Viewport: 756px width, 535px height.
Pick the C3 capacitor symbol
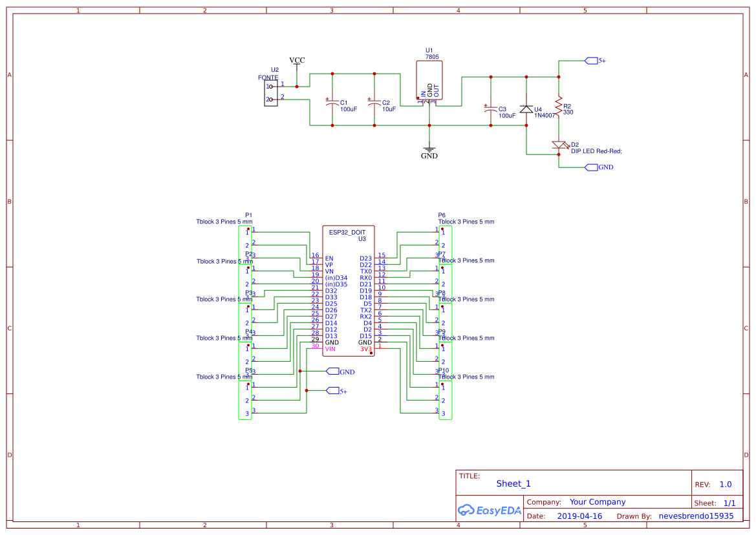tap(491, 109)
